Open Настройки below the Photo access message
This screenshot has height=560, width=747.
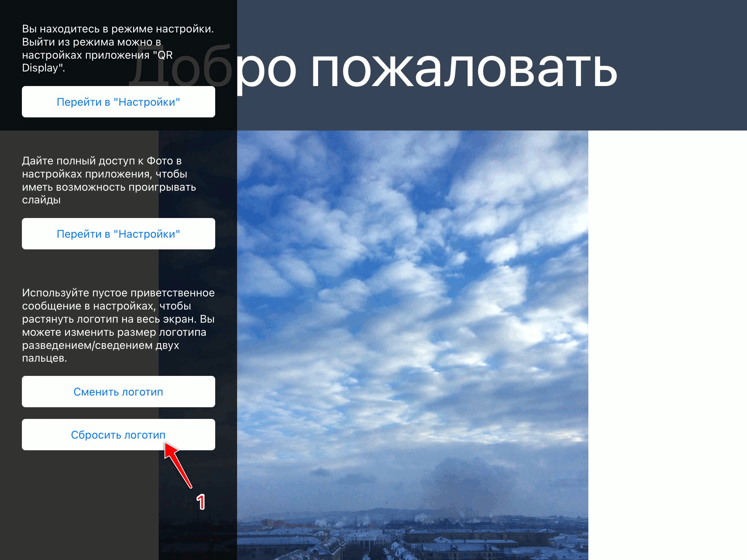119,234
